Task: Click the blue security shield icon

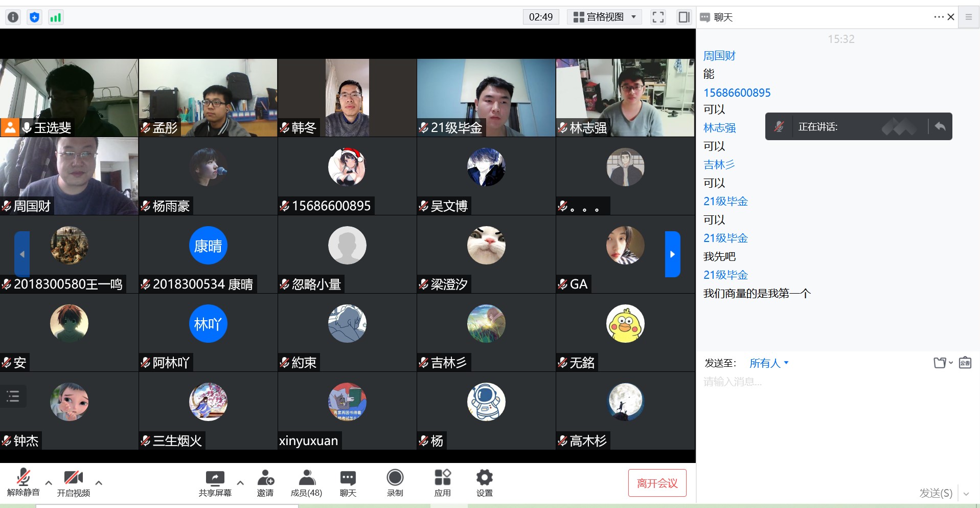Action: click(34, 17)
